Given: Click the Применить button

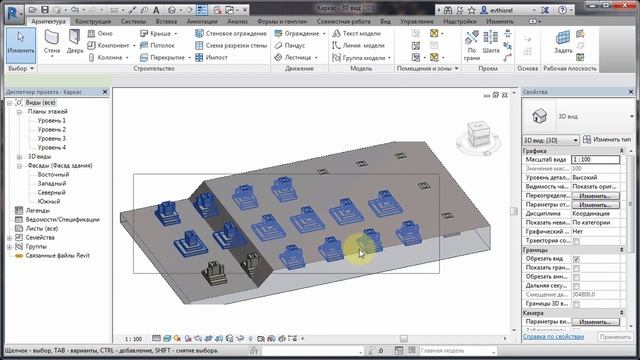Looking at the screenshot, I should [x=615, y=337].
